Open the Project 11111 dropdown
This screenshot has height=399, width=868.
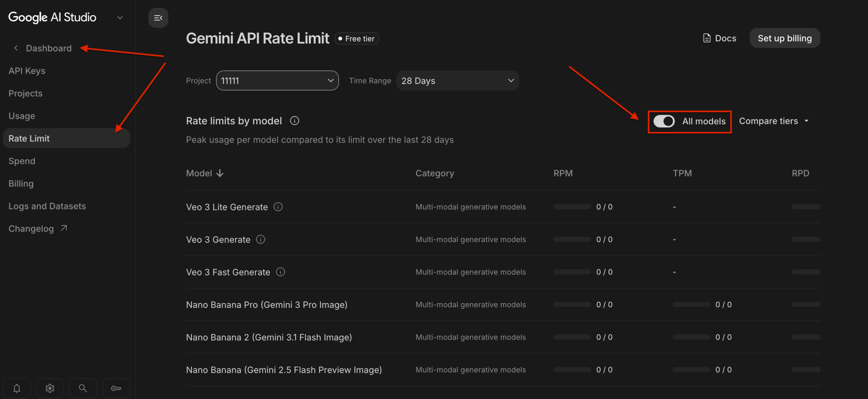coord(277,81)
